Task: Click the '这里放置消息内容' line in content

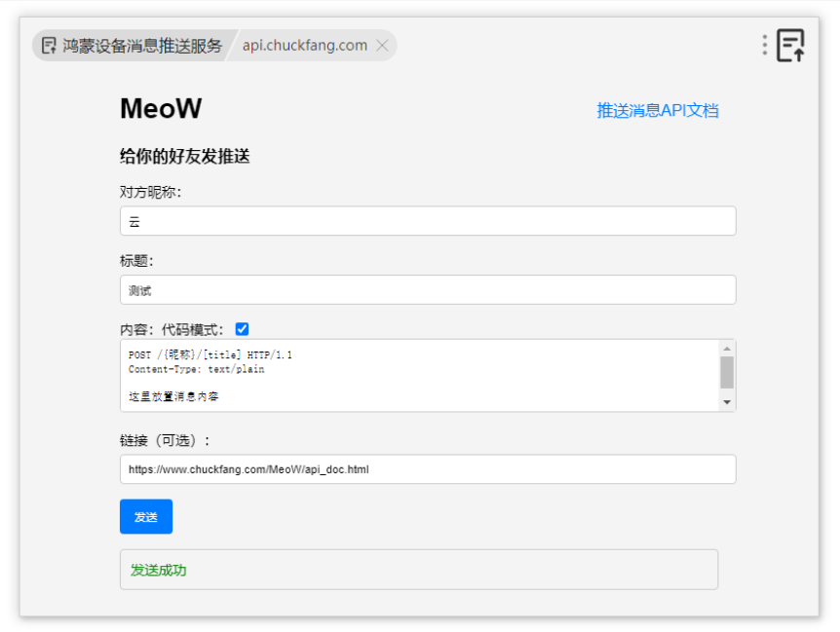Action: point(173,396)
